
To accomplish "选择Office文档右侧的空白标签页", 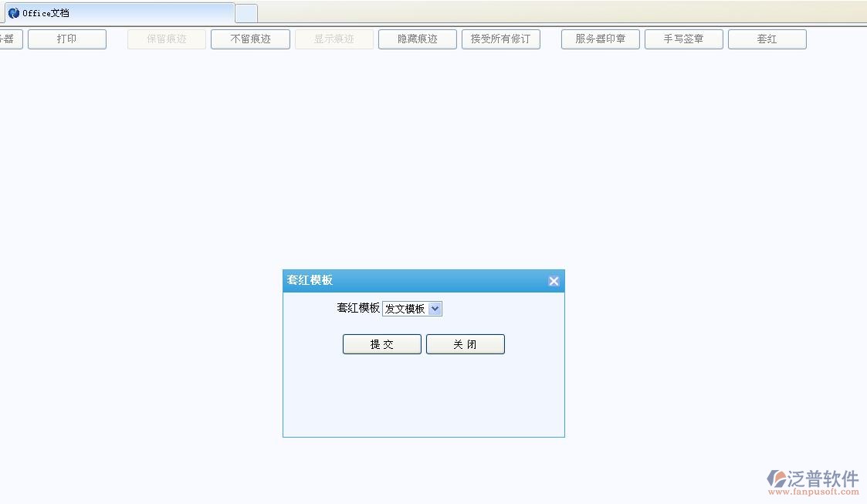I will pyautogui.click(x=246, y=12).
